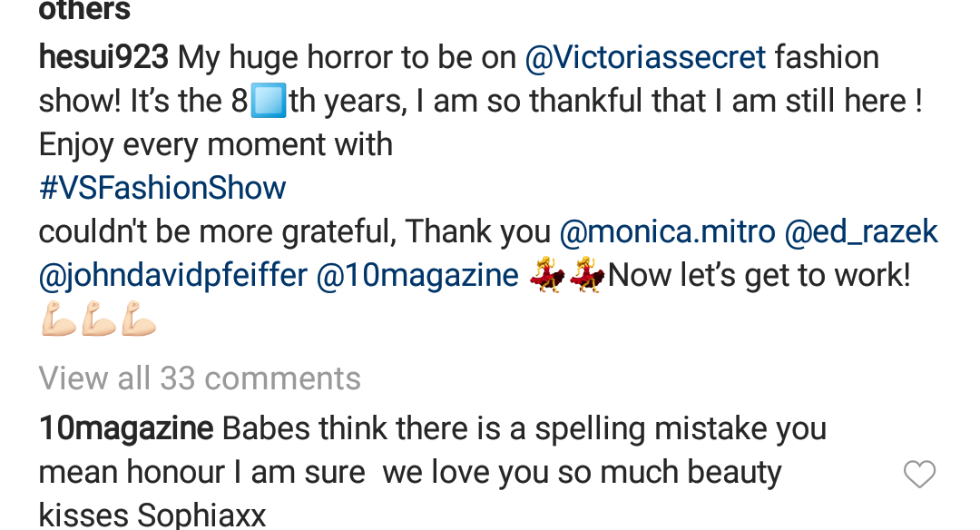
Task: Click the second dancer emoji before 'Now'
Action: point(587,276)
